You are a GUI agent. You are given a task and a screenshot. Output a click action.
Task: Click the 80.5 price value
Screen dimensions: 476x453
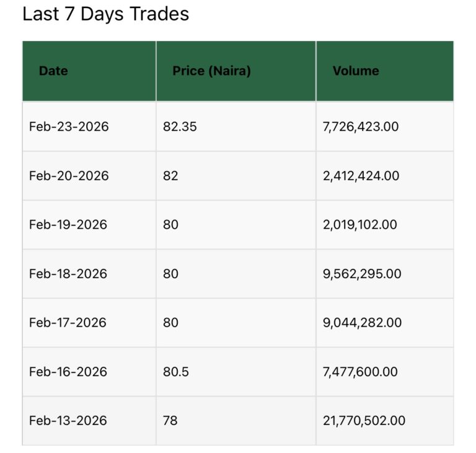[176, 372]
